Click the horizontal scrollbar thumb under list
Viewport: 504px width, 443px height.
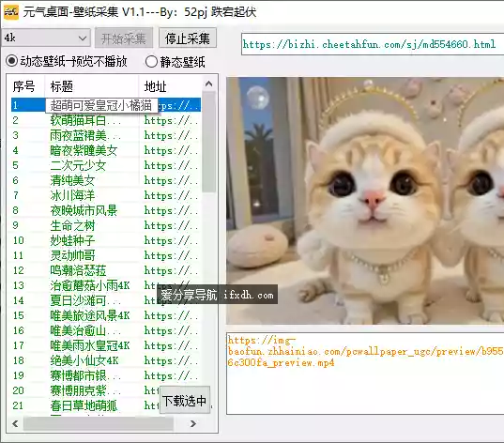(99, 423)
